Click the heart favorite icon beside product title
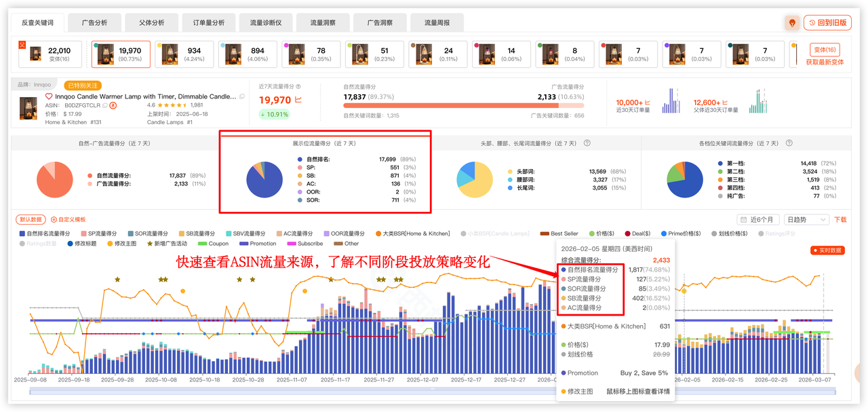This screenshot has width=868, height=412. [49, 97]
